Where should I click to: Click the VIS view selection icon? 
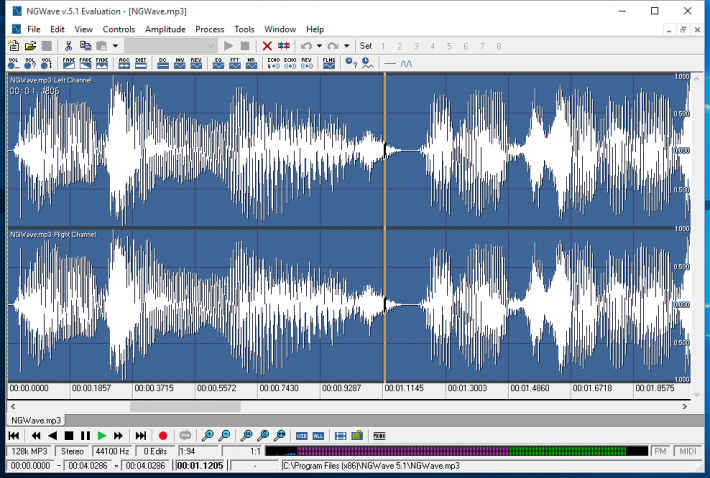(x=302, y=436)
